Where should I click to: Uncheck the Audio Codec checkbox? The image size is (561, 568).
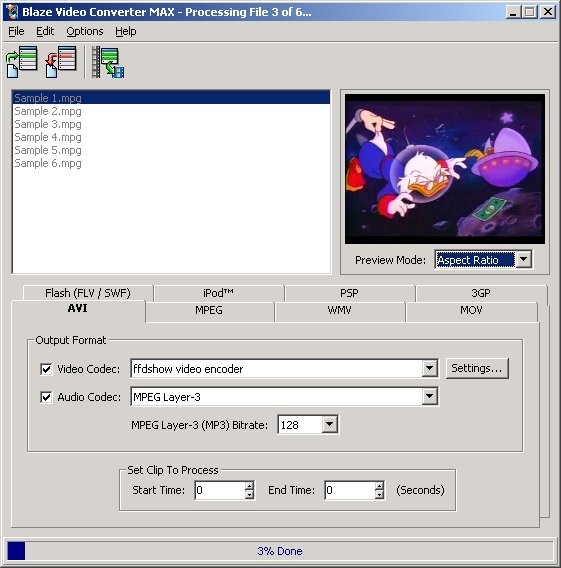[x=46, y=397]
